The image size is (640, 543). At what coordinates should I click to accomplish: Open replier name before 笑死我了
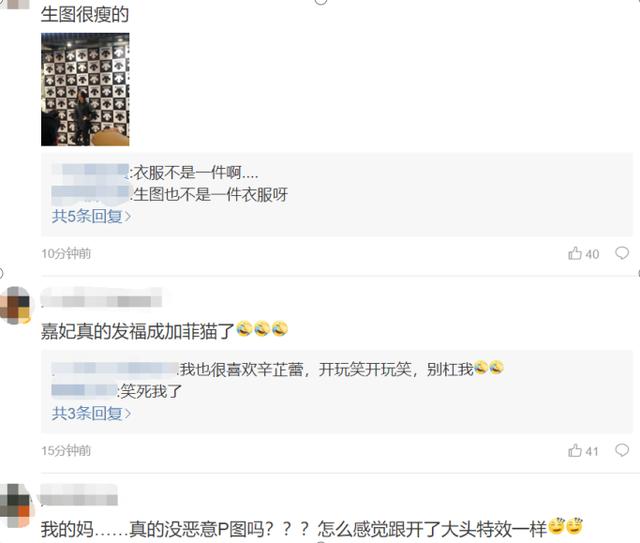[84, 391]
